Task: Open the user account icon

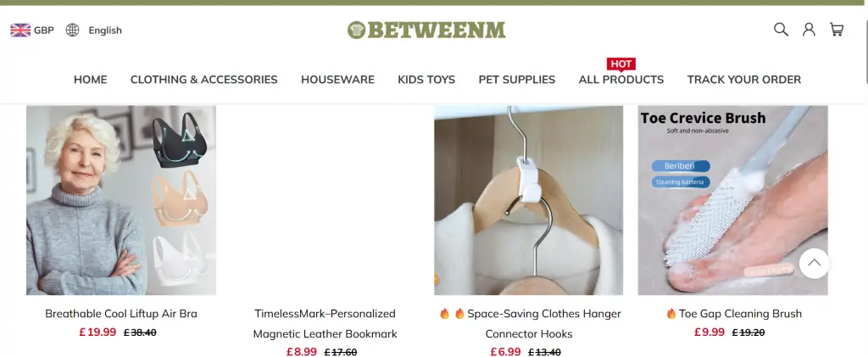Action: point(809,30)
